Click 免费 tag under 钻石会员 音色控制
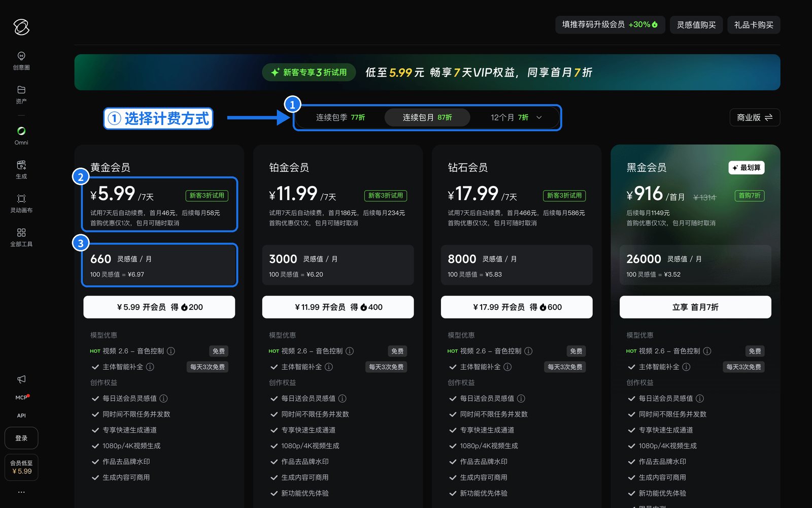Image resolution: width=812 pixels, height=508 pixels. (x=576, y=351)
